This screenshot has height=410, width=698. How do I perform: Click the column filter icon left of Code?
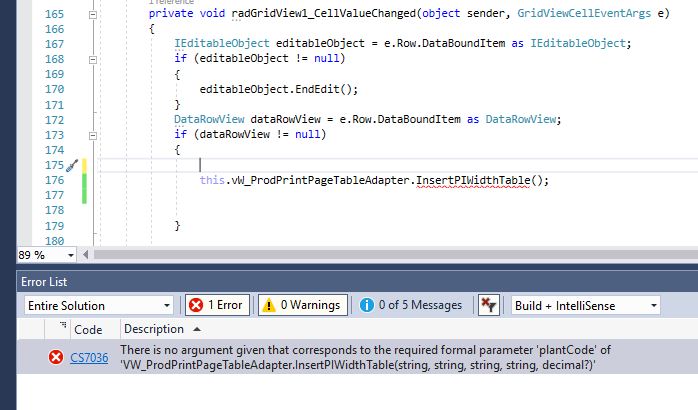pos(63,325)
